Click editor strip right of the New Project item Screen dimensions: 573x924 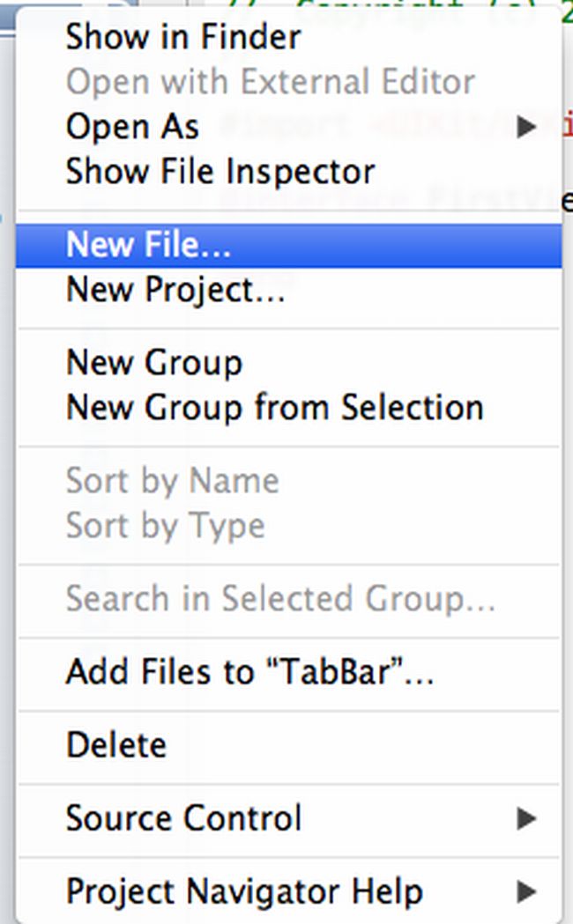coord(567,290)
